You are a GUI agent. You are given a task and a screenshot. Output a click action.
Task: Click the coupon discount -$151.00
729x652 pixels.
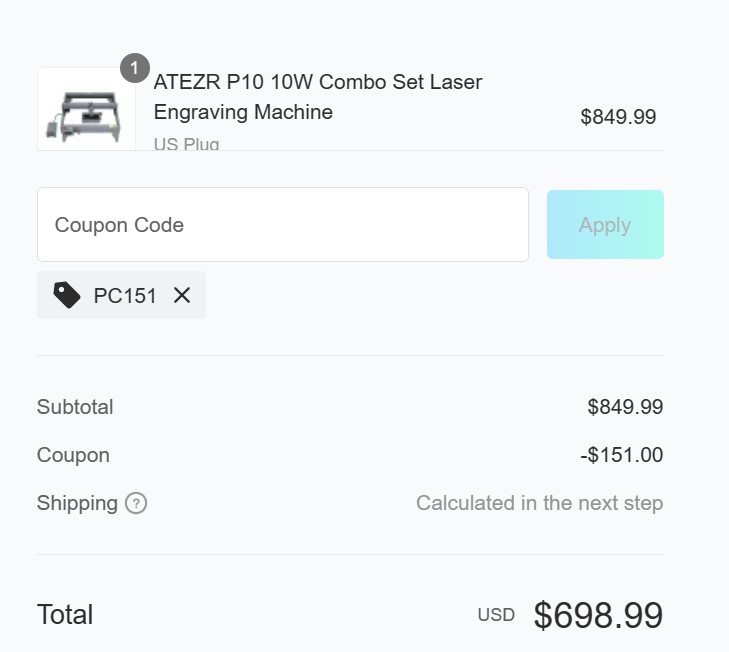(621, 455)
